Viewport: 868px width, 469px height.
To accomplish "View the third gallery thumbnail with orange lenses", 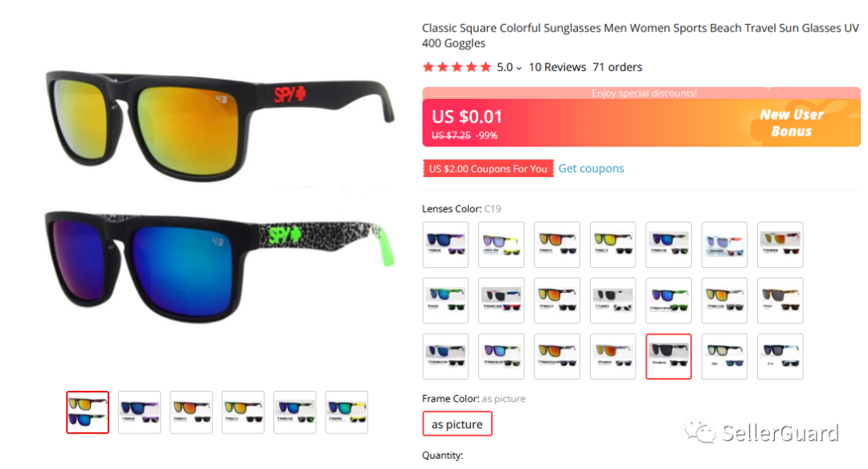I will pyautogui.click(x=191, y=413).
